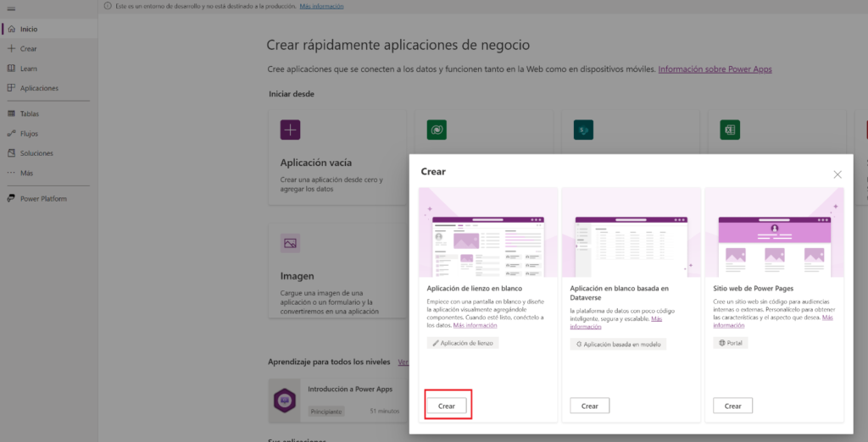The height and width of the screenshot is (442, 868).
Task: Click the info icon in development banner
Action: [108, 6]
